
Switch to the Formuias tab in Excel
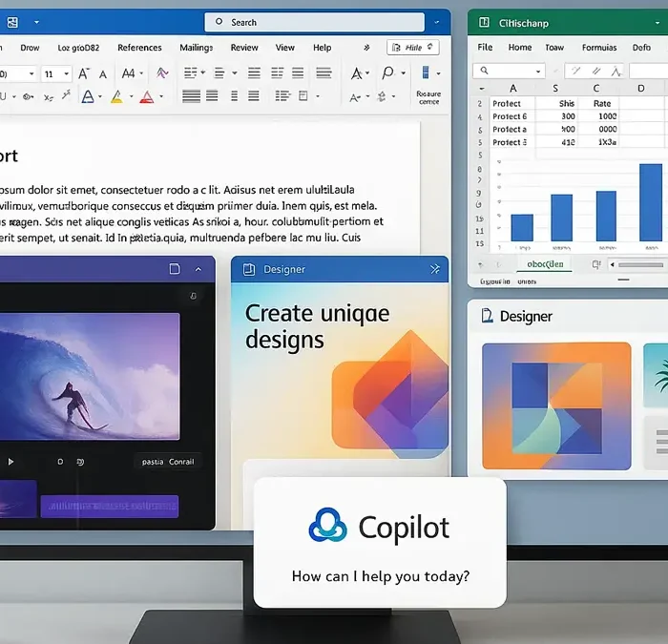click(599, 48)
